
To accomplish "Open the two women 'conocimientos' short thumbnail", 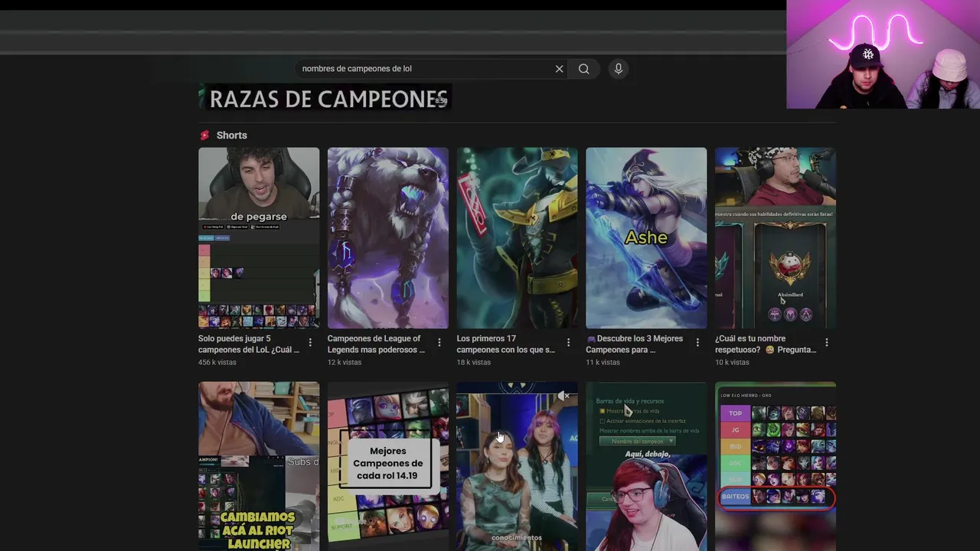I will [x=518, y=466].
